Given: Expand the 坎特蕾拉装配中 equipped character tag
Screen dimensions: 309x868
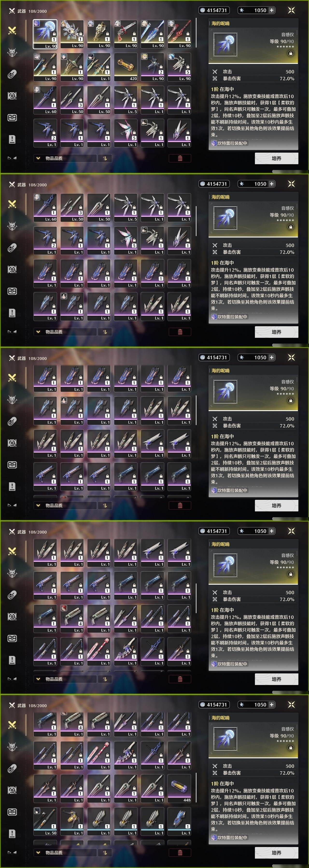Looking at the screenshot, I should (229, 143).
